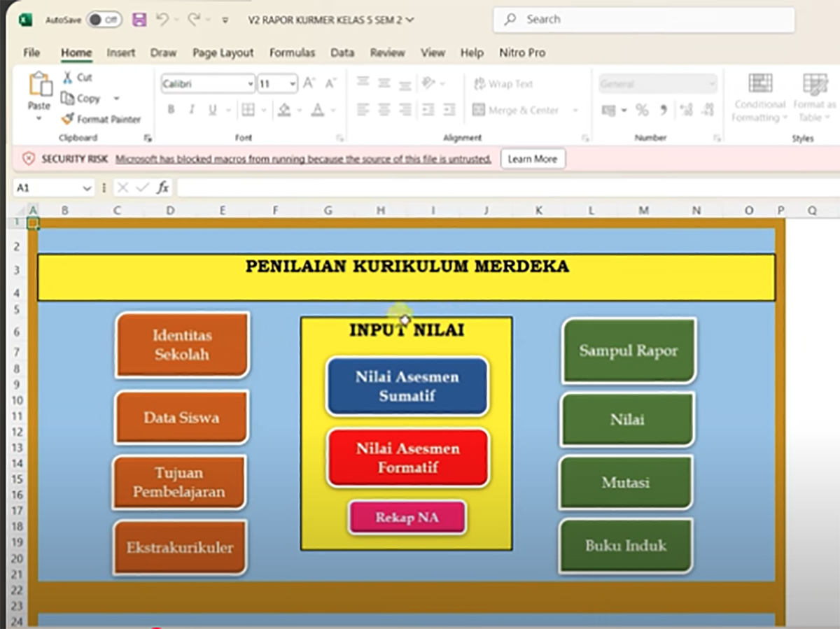Viewport: 840px width, 629px height.
Task: Click the Undo arrow icon
Action: 162,20
